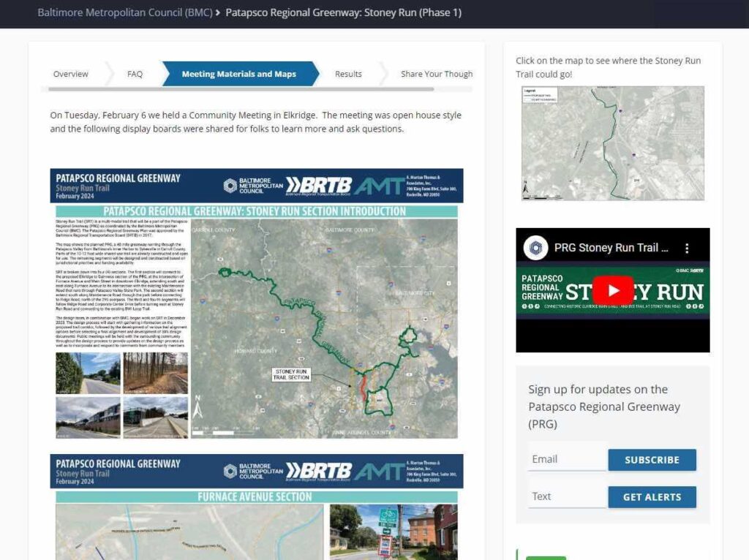Screen dimensions: 749x560
Task: Select the Meeting Materials and Maps tab
Action: coord(238,74)
